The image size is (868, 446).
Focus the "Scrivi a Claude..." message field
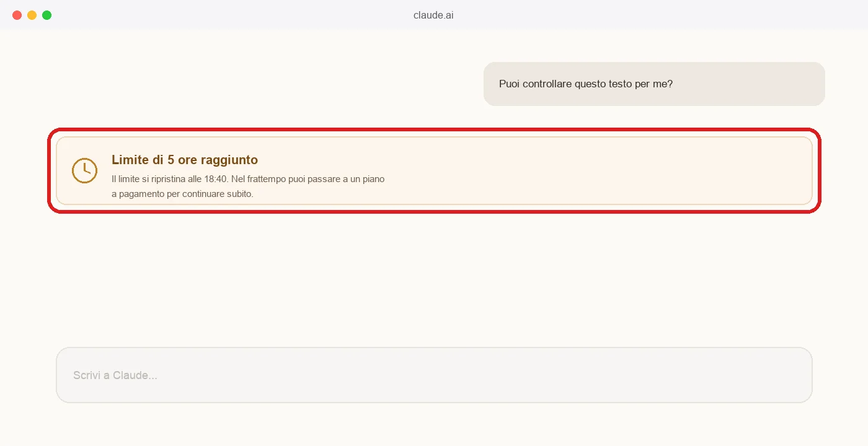point(434,375)
